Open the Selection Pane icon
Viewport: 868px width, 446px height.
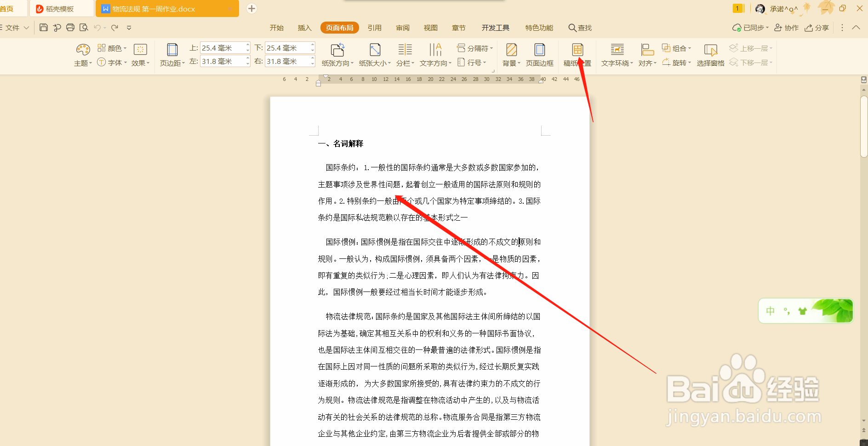pos(711,50)
